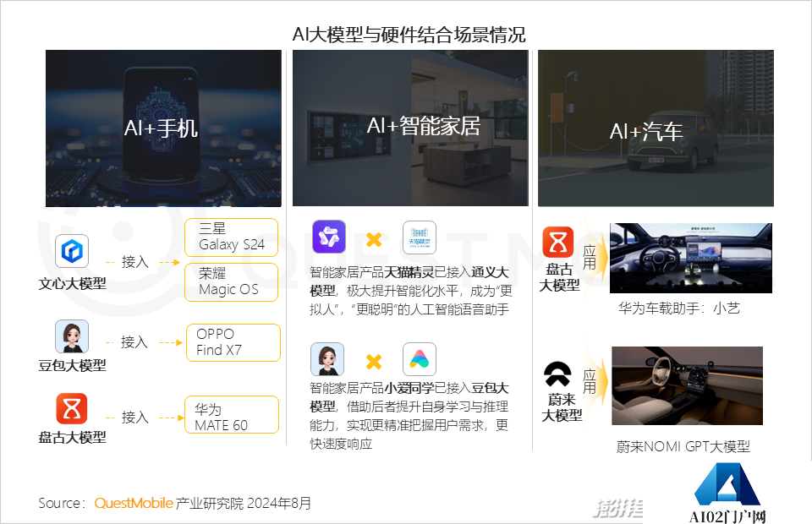The height and width of the screenshot is (524, 812).
Task: Click the 小爱同学 colorful logo icon
Action: coord(420,359)
